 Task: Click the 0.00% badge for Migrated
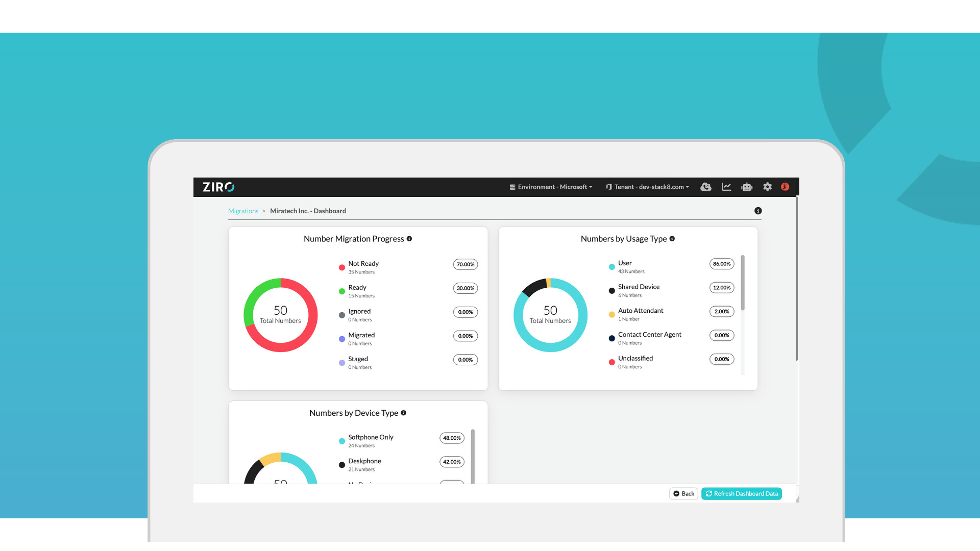pos(465,336)
